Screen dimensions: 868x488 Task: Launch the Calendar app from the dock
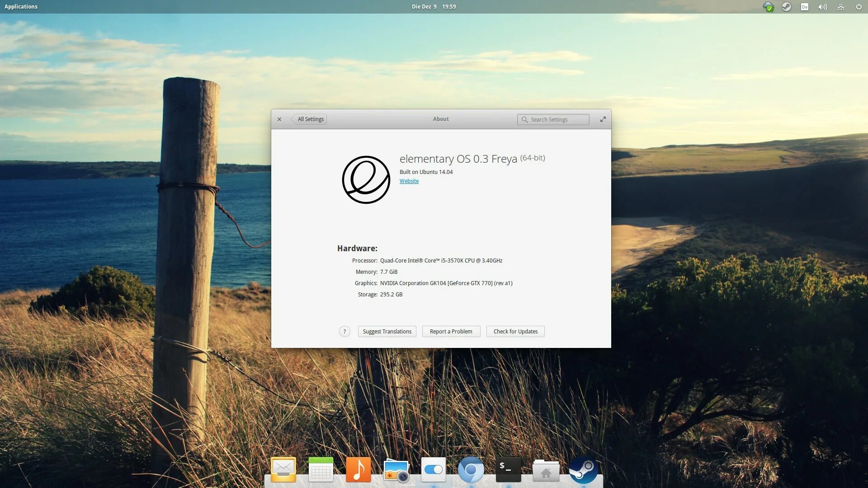point(321,470)
